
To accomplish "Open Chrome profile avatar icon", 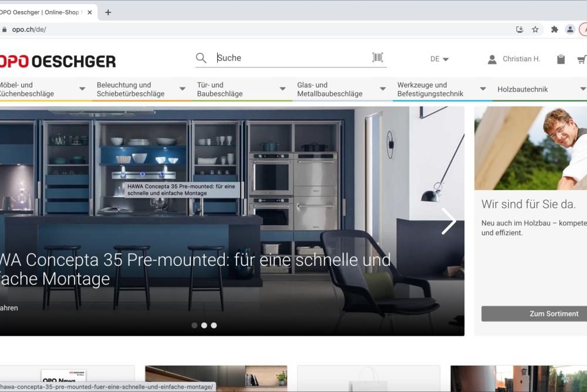I will pos(570,29).
